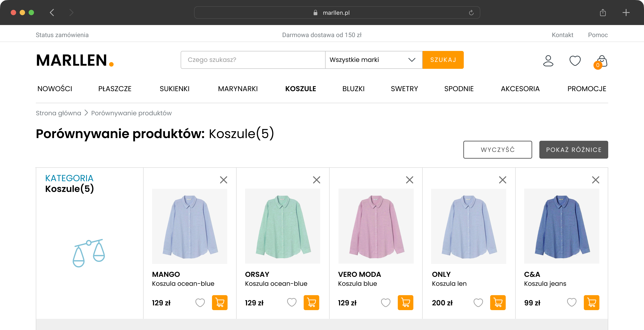Toggle favorite heart for VERO MODA shirt
Image resolution: width=644 pixels, height=330 pixels.
[386, 303]
